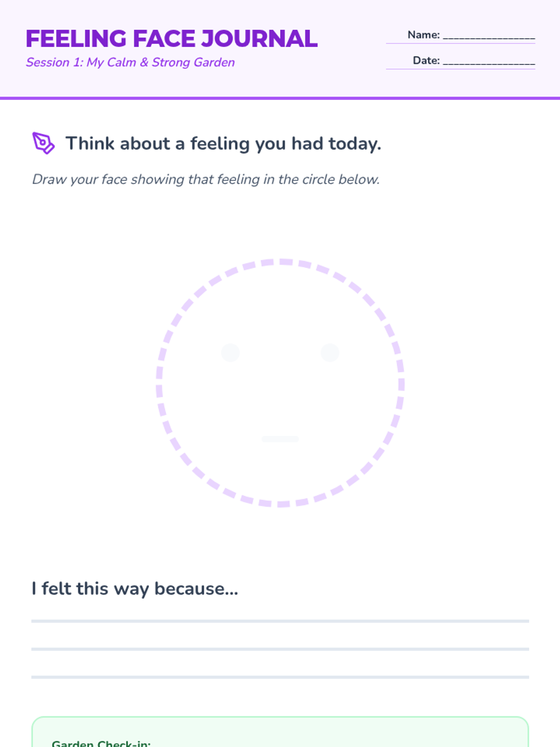Click the purple pen nib icon
Screen dimensions: 560x747
[x=43, y=143]
